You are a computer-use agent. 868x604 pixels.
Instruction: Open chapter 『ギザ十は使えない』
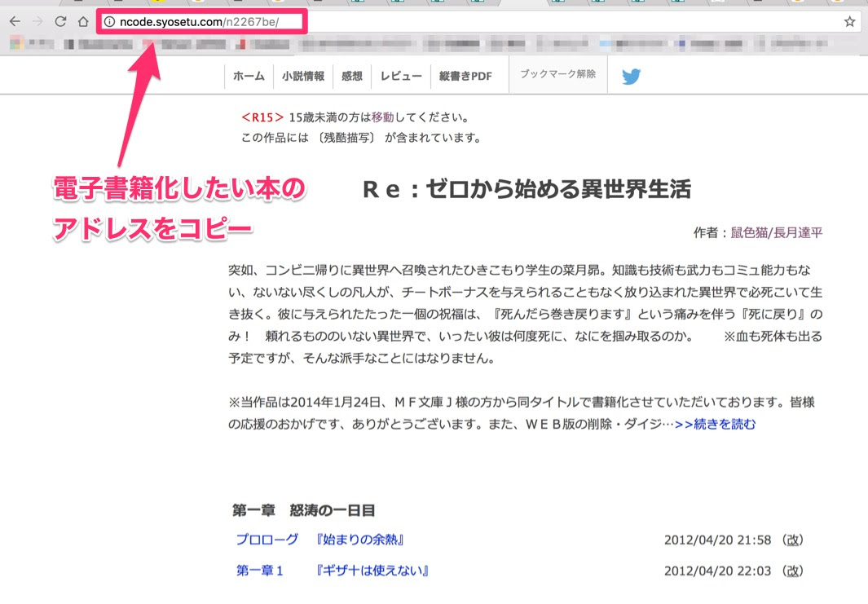tap(372, 571)
